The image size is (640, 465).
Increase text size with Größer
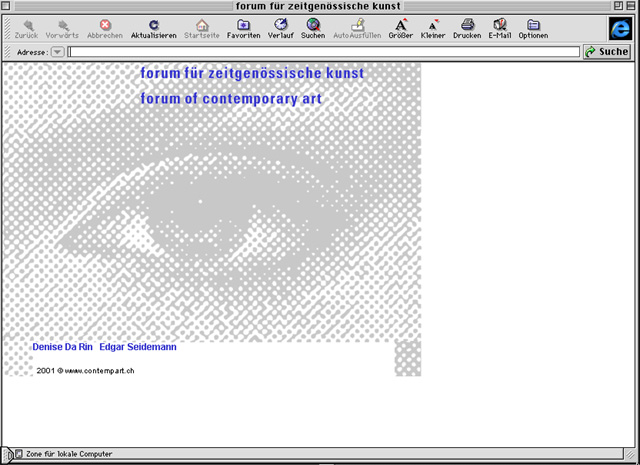[400, 24]
